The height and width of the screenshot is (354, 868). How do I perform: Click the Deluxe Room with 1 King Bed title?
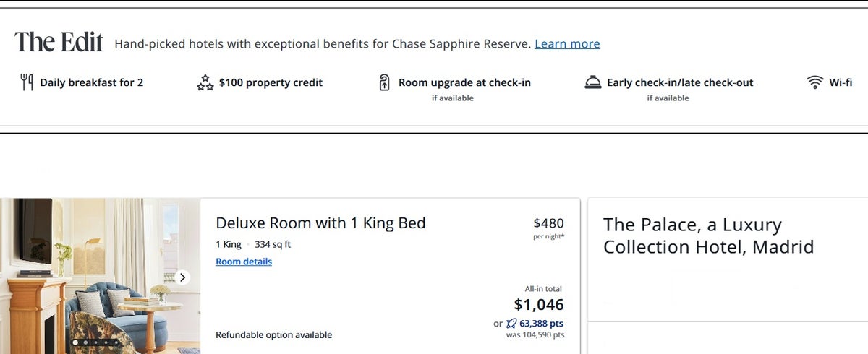(x=320, y=223)
